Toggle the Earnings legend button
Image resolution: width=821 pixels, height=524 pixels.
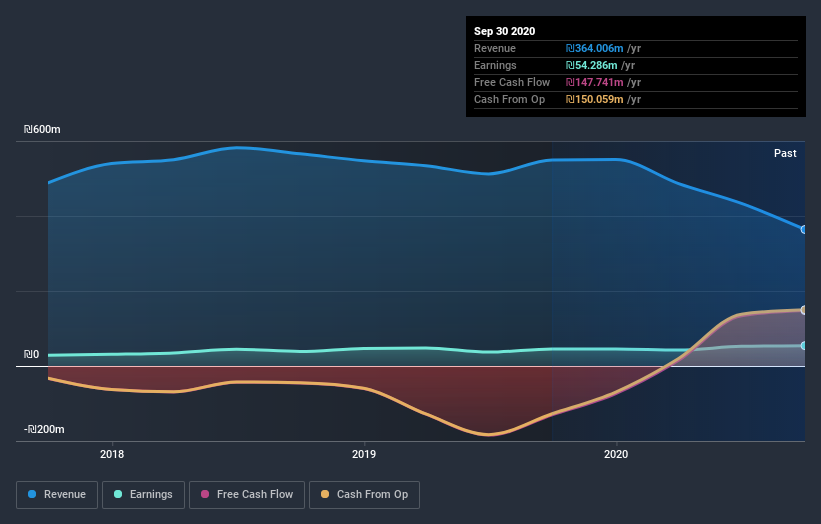pos(143,495)
